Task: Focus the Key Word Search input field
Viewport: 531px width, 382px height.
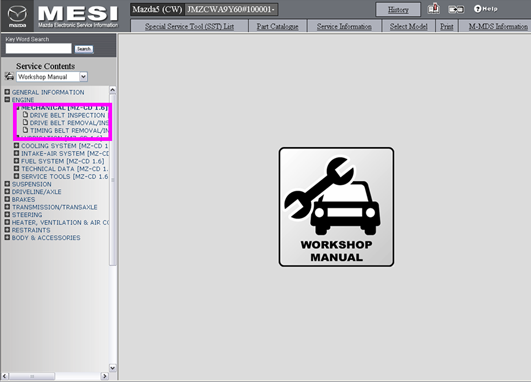Action: pos(38,48)
